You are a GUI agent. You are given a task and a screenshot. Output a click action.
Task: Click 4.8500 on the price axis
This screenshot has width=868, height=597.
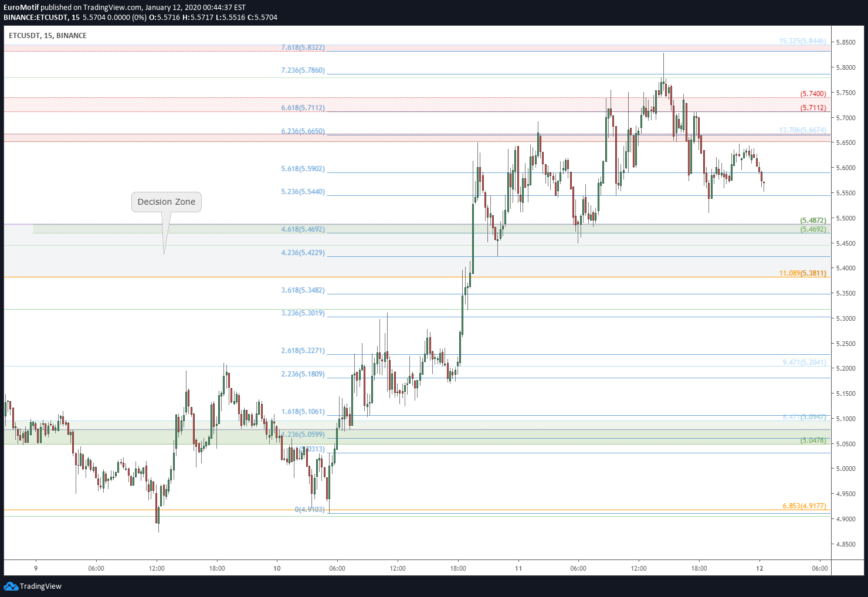(846, 544)
